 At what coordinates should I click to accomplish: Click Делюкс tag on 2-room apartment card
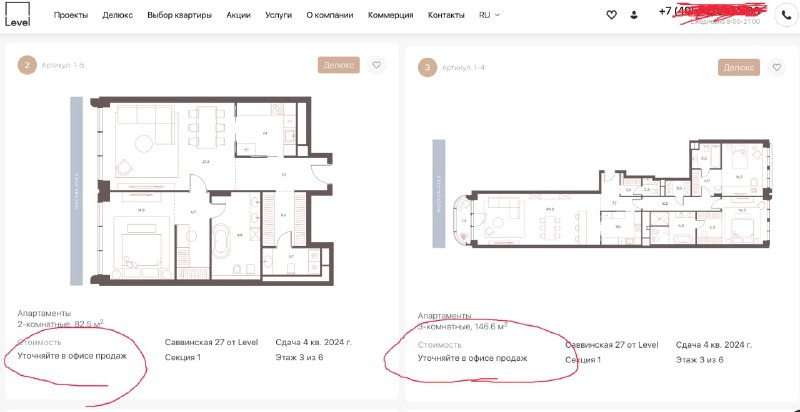coord(339,65)
